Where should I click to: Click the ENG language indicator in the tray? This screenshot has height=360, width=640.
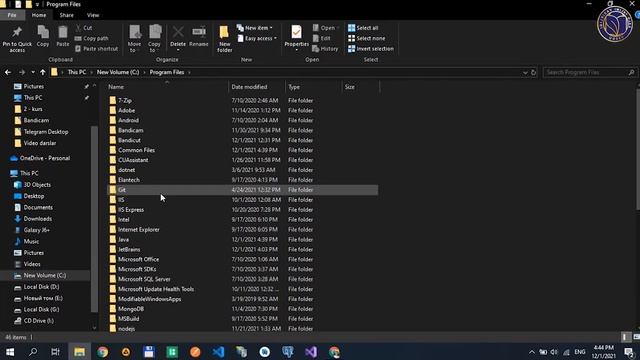point(580,352)
